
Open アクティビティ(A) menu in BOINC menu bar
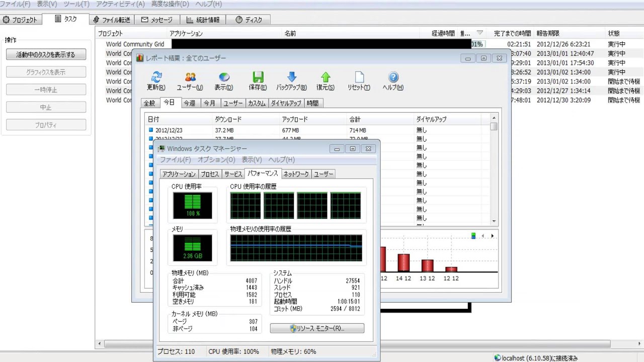[120, 4]
